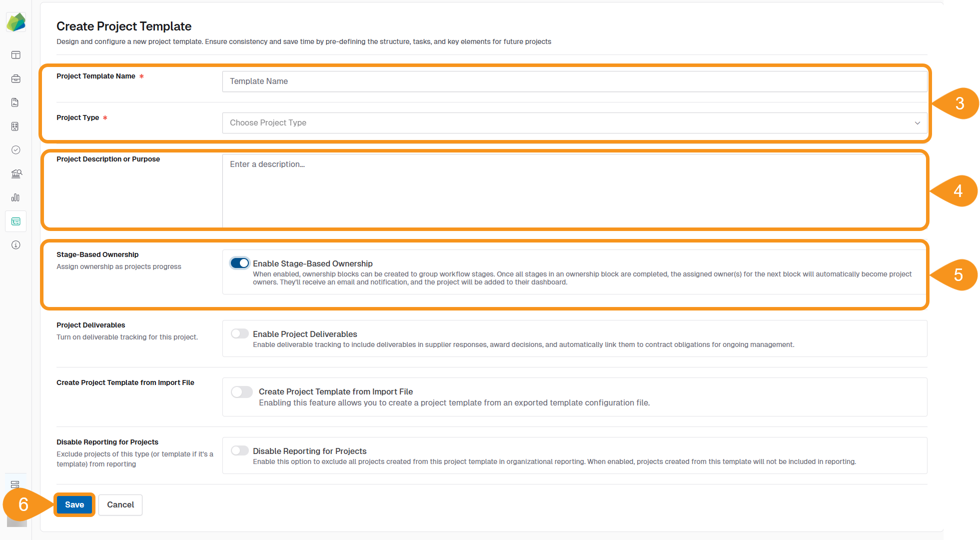Turn on Disable Reporting for Projects

(240, 450)
